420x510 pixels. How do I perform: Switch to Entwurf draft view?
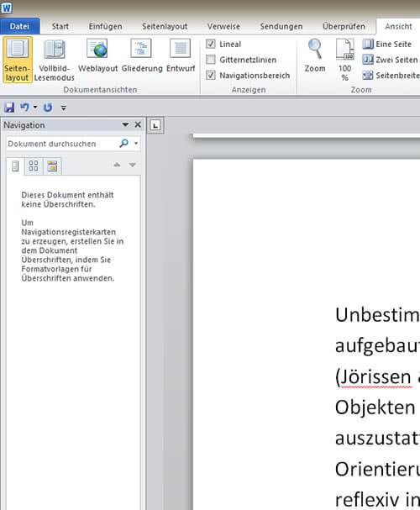pyautogui.click(x=181, y=55)
